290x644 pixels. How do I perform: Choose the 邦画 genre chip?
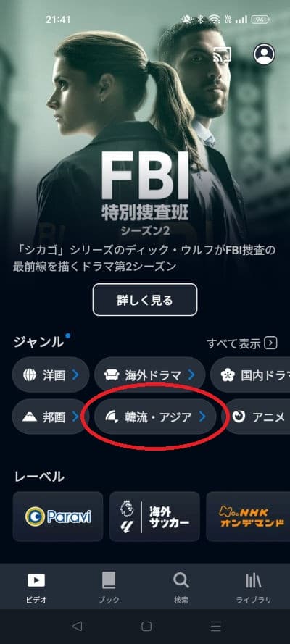tap(51, 417)
